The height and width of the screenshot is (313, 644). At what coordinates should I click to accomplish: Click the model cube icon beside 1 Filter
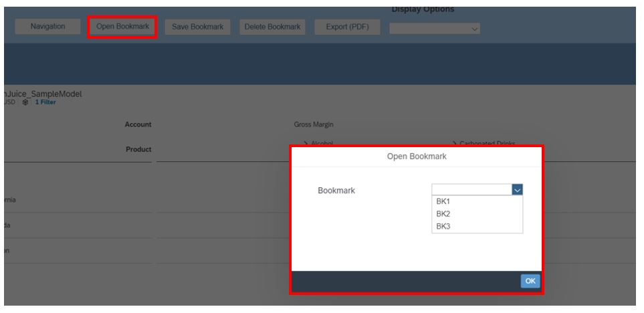pyautogui.click(x=25, y=102)
